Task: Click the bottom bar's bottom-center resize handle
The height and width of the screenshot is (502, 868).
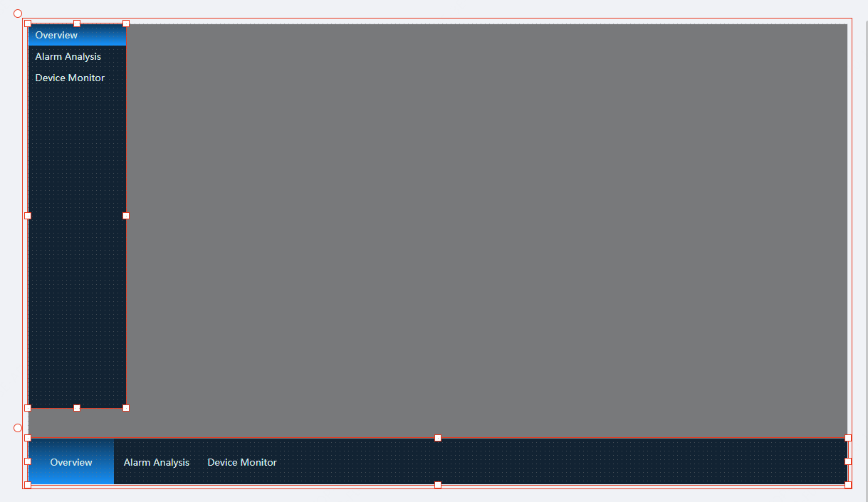Action: 438,485
